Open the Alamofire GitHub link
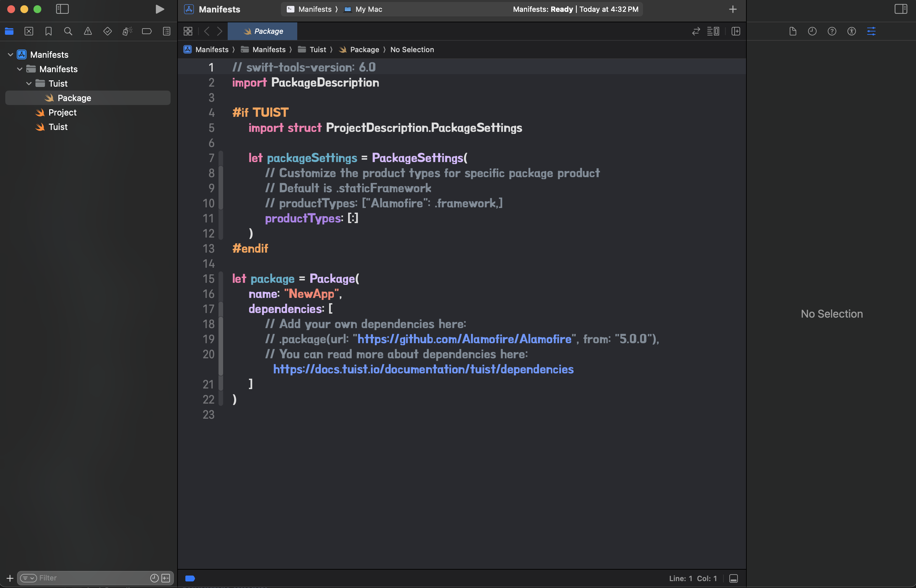 click(465, 339)
